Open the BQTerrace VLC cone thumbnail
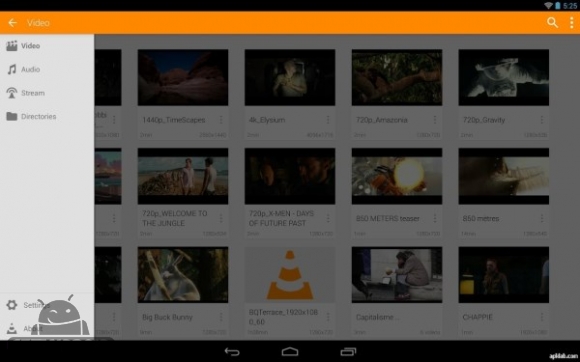580x362 pixels. 290,275
